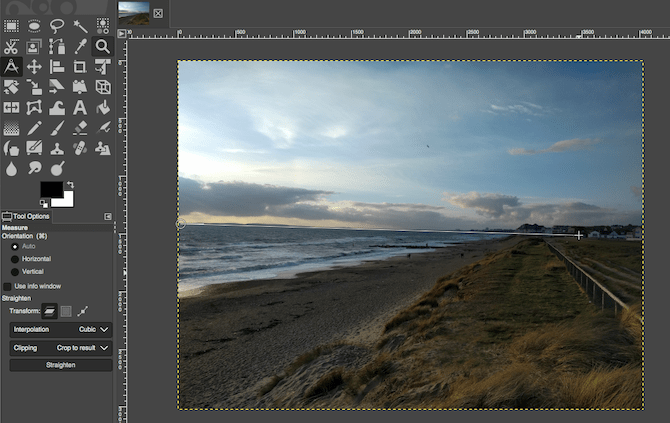Open the Tool Options panel menu arrow
The height and width of the screenshot is (423, 670).
pos(108,216)
